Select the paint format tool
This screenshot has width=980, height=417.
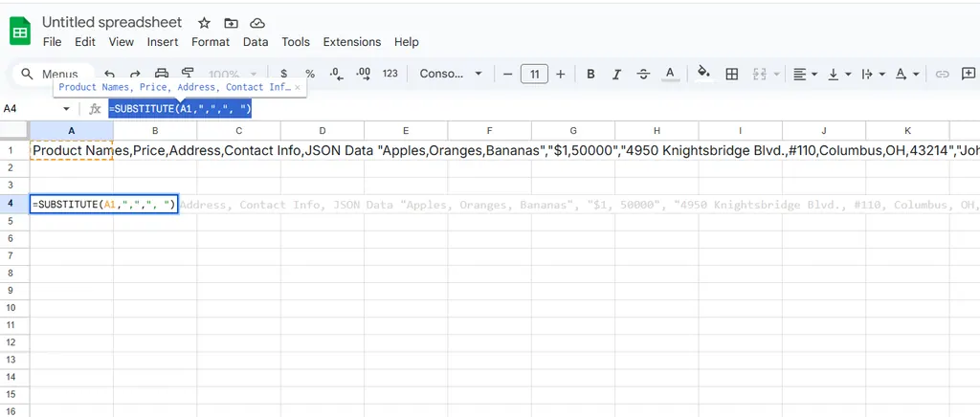click(x=188, y=74)
